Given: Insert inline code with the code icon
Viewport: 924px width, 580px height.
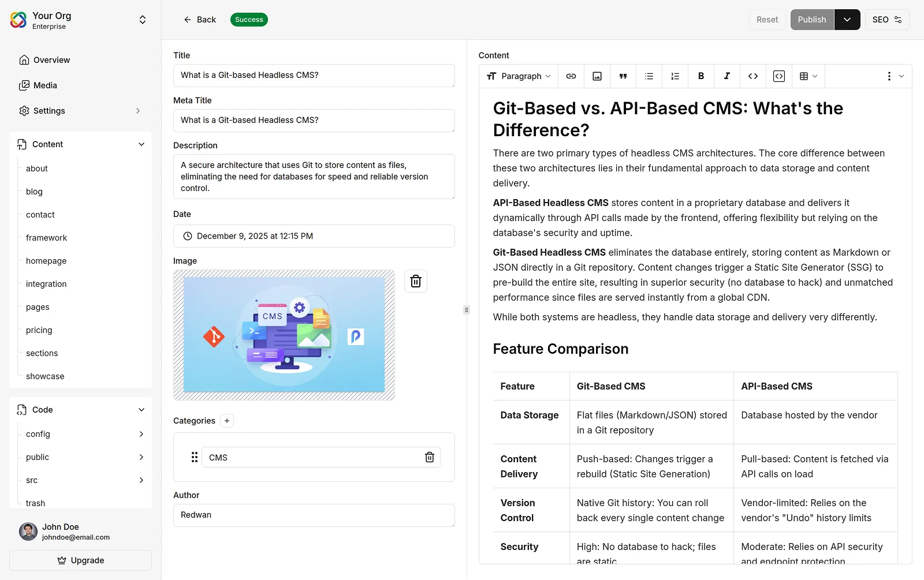Looking at the screenshot, I should pos(752,76).
